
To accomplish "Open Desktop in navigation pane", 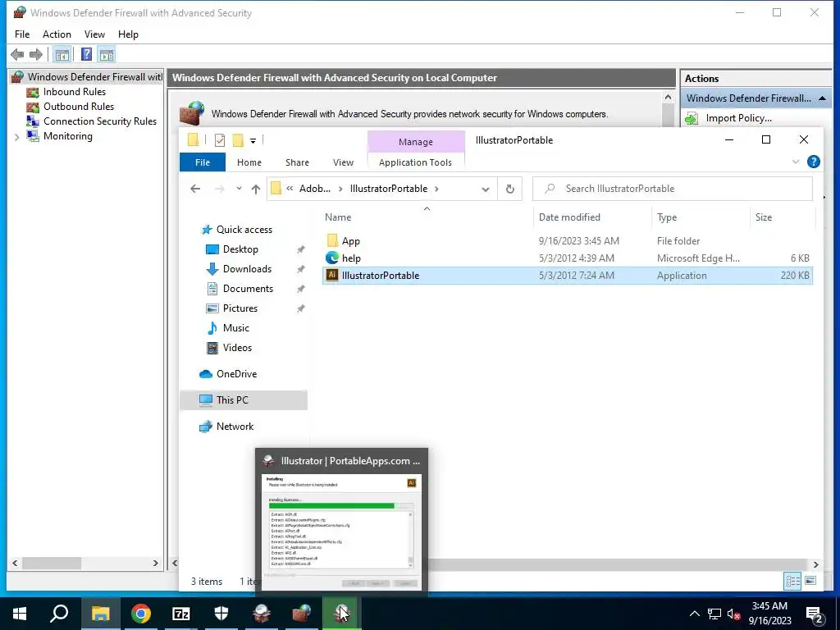I will [x=240, y=249].
